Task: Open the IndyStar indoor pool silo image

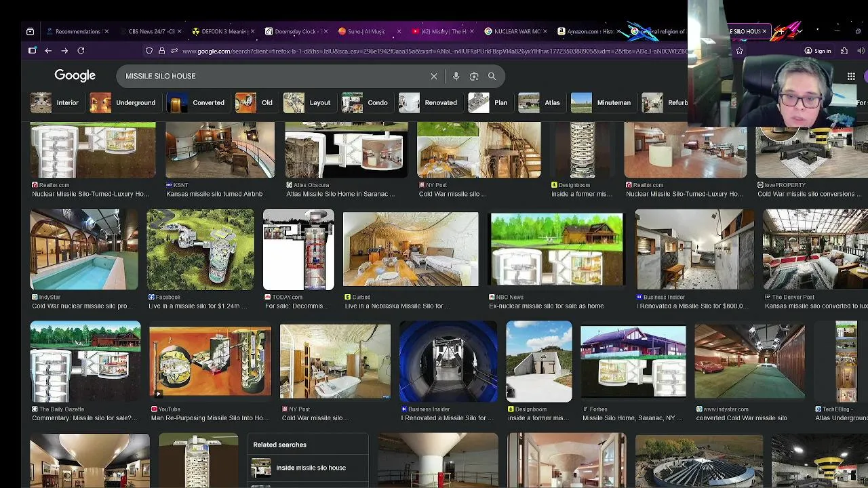Action: click(84, 249)
